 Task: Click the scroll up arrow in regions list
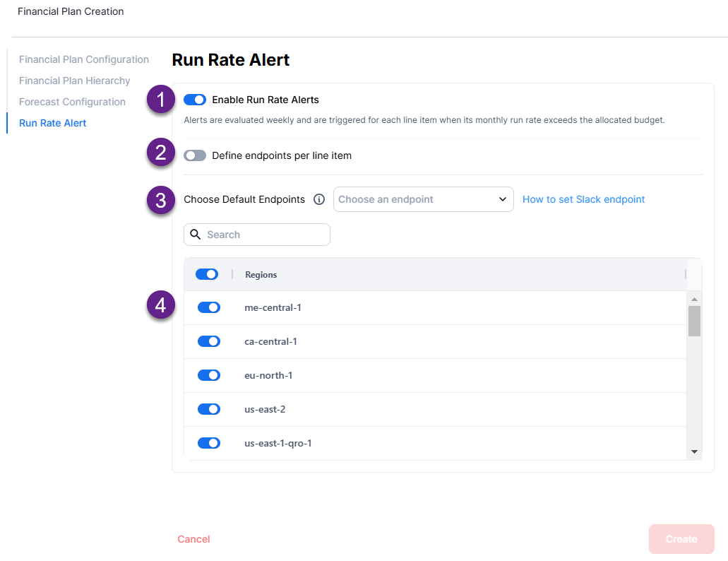point(694,300)
